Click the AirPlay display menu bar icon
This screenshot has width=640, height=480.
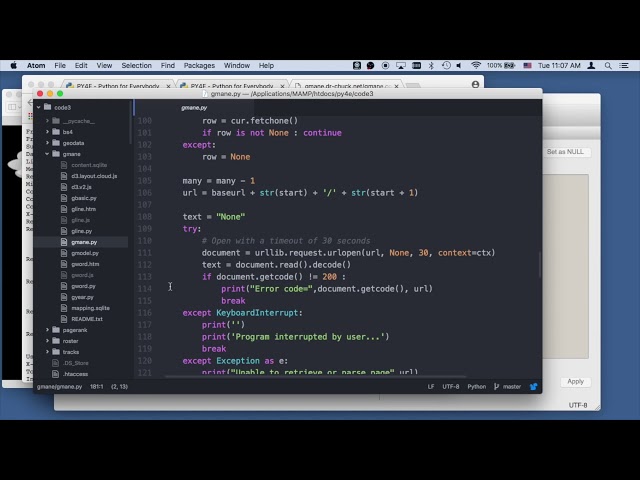(x=401, y=65)
